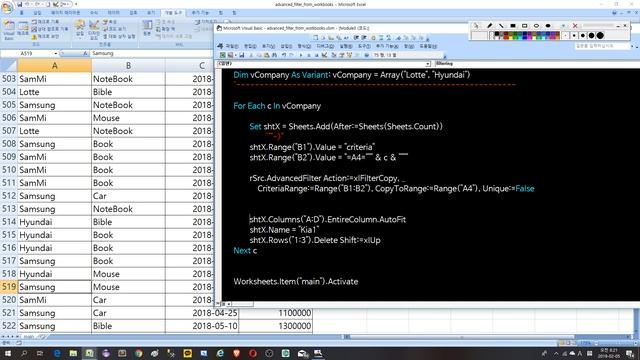The image size is (640, 360).
Task: Open KakaoTalk from the taskbar
Action: pos(187,353)
